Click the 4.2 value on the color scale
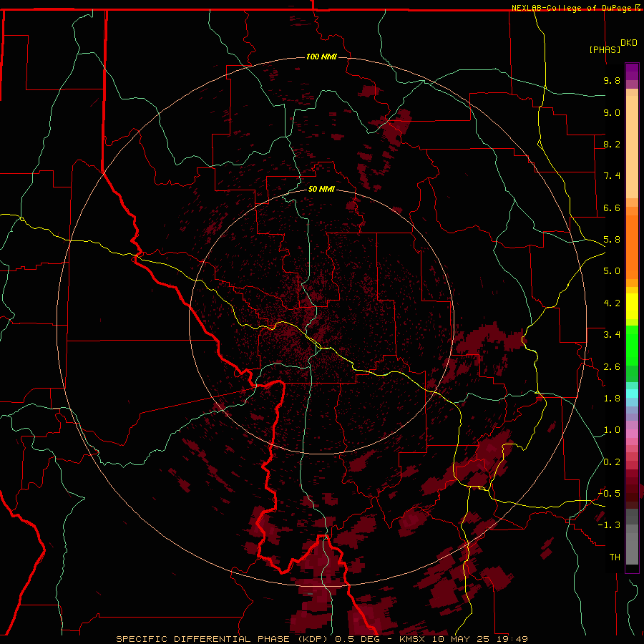This screenshot has width=644, height=644. click(x=612, y=303)
